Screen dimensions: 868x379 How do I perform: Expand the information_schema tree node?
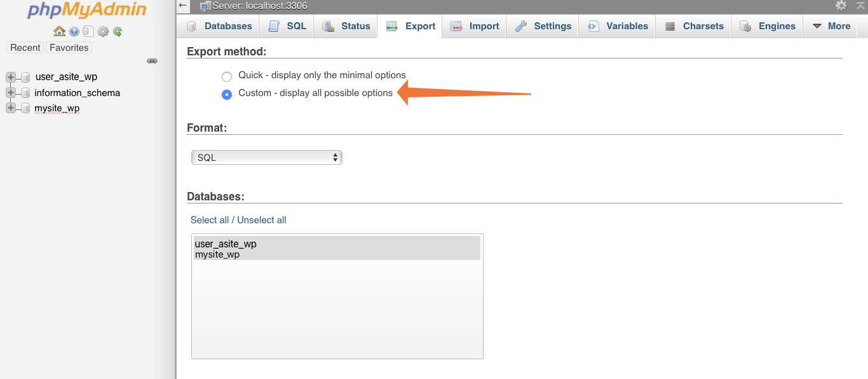coord(10,93)
